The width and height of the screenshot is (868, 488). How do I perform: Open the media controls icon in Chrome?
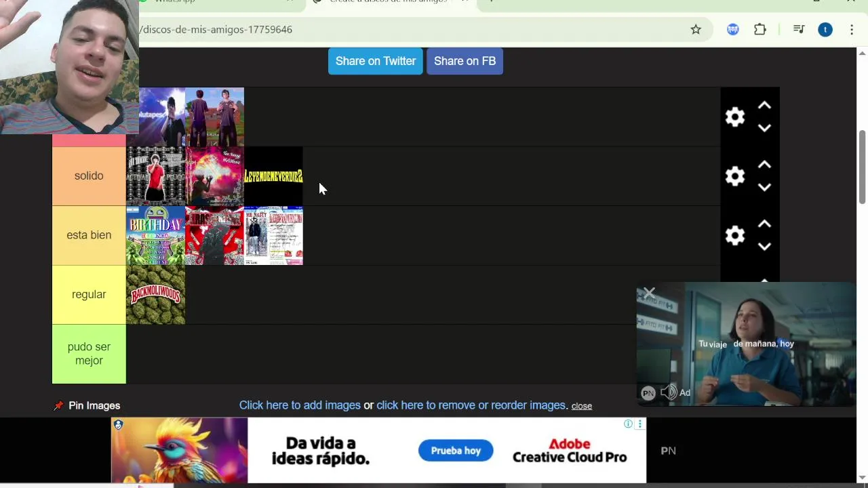pos(799,29)
